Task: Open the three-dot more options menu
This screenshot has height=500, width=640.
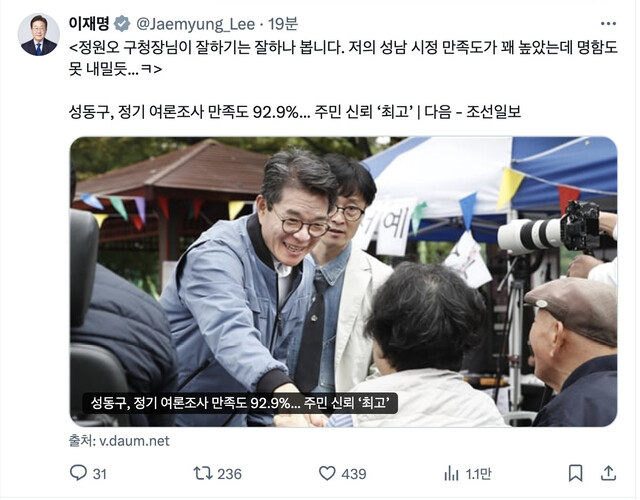Action: [x=608, y=24]
